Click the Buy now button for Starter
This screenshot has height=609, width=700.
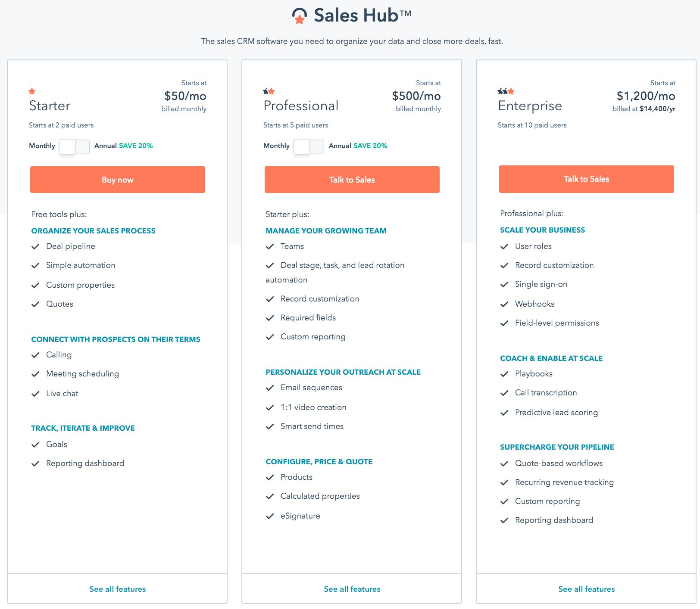(118, 180)
